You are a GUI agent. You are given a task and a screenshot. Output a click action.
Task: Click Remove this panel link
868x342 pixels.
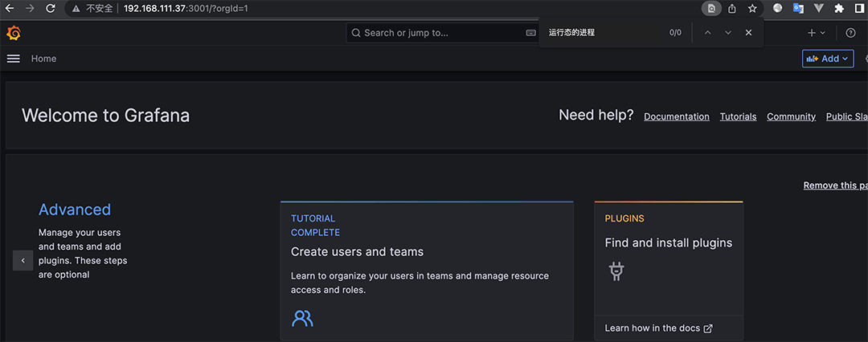(x=835, y=185)
